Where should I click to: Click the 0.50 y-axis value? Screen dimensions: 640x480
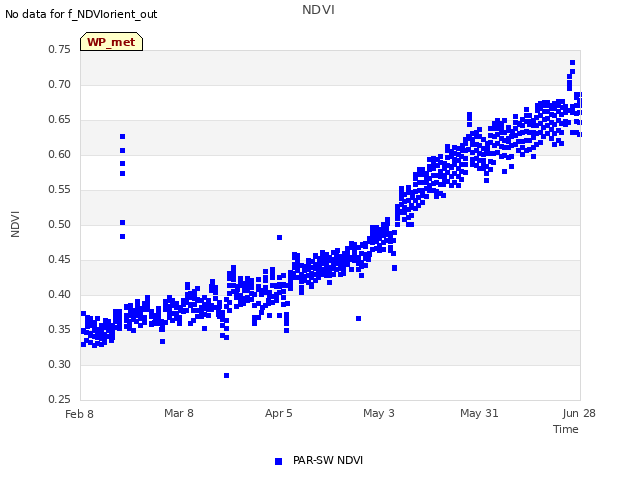click(59, 224)
